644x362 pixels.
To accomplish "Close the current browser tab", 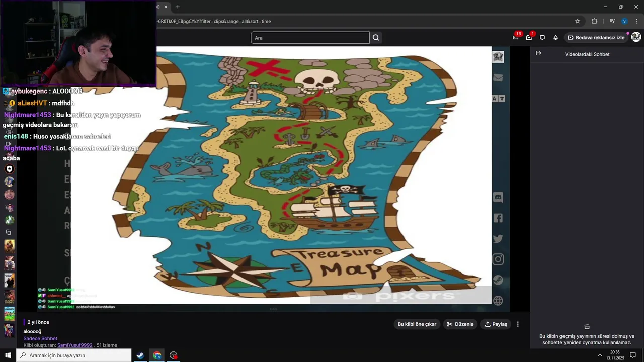I will [166, 7].
